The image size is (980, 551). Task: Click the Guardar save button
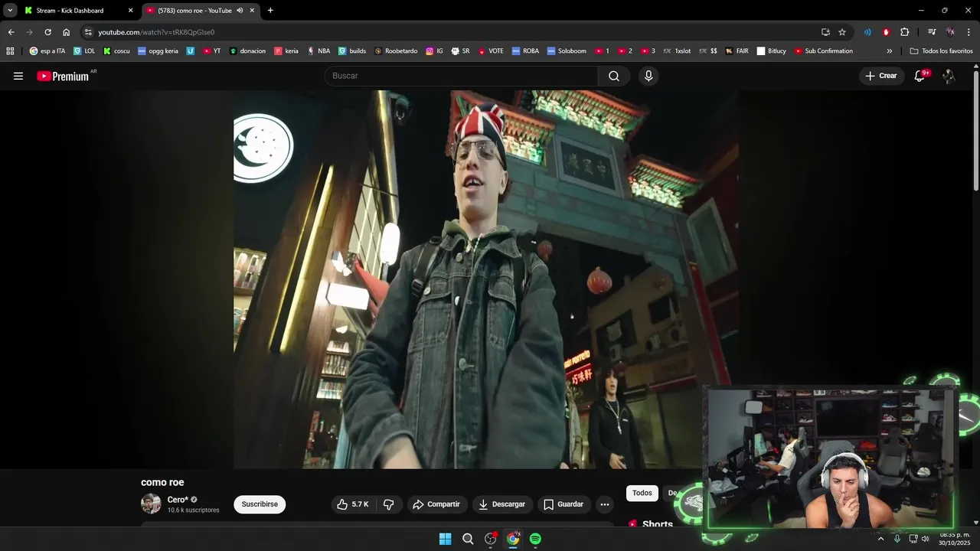563,504
